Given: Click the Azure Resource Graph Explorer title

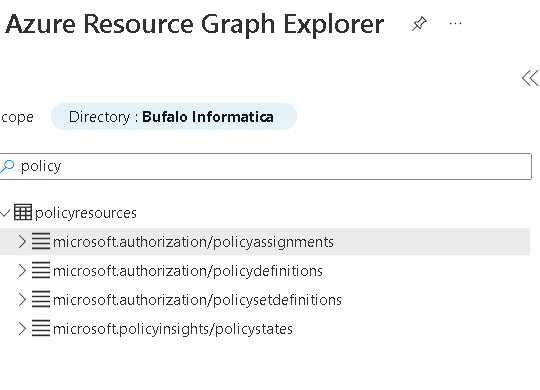Looking at the screenshot, I should pyautogui.click(x=195, y=25).
